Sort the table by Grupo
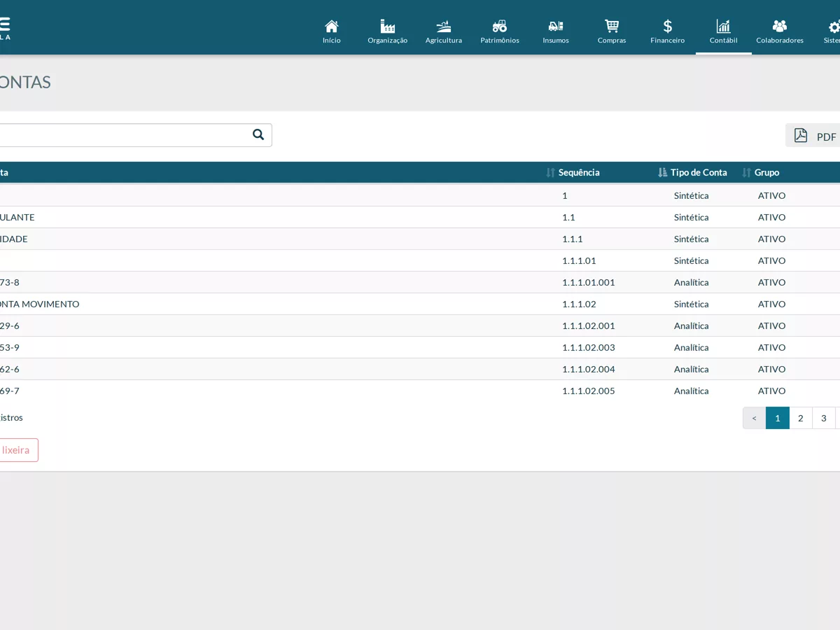This screenshot has width=840, height=630. pos(766,172)
